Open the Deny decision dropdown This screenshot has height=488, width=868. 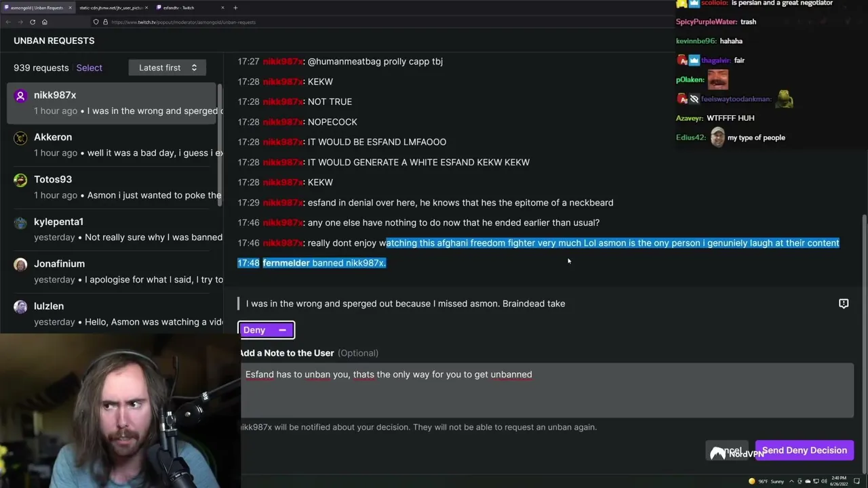tap(266, 330)
